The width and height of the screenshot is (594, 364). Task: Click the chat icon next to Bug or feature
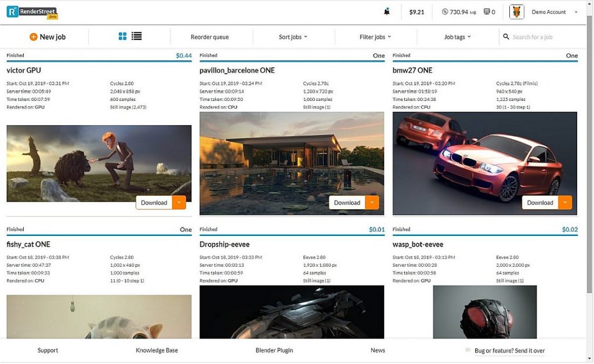pos(468,350)
